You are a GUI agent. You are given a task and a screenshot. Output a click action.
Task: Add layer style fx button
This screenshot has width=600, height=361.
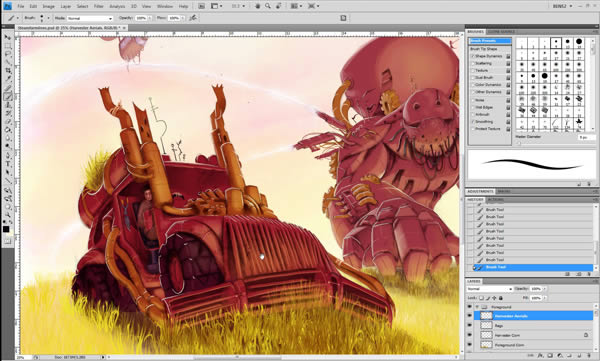point(541,356)
